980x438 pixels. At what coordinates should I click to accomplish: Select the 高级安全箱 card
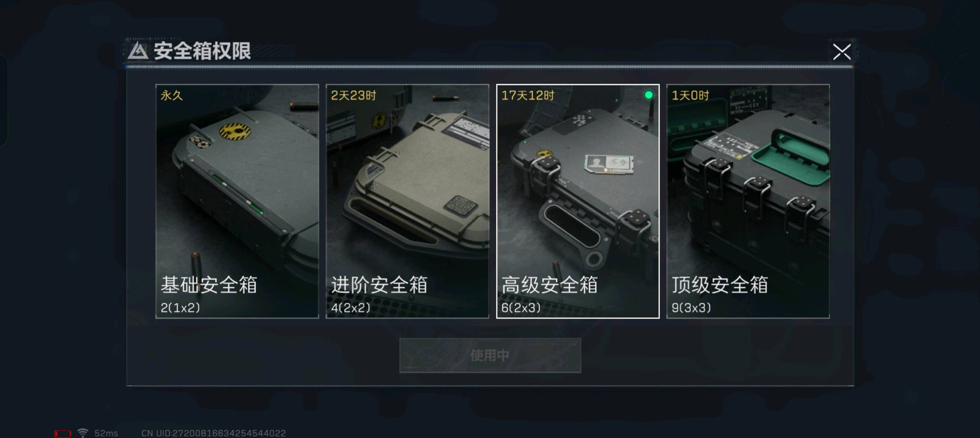coord(578,201)
